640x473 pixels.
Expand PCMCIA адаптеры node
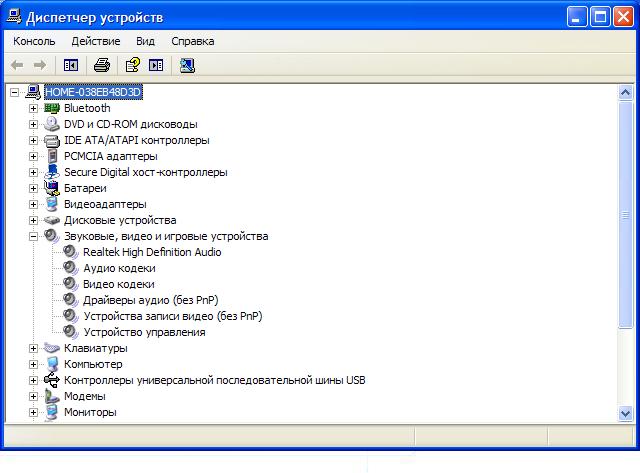[33, 156]
